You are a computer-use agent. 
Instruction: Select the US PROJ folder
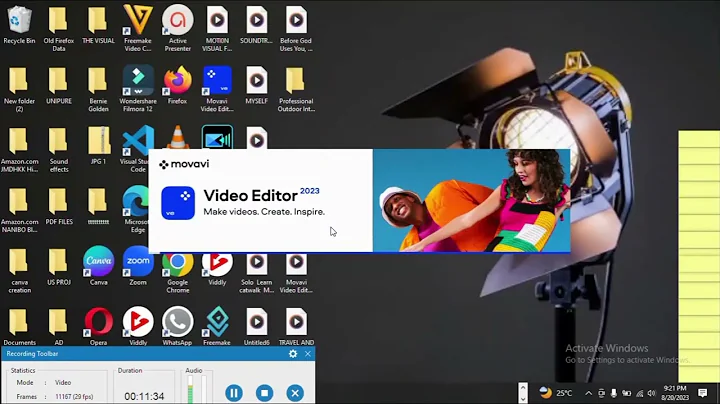tap(58, 267)
